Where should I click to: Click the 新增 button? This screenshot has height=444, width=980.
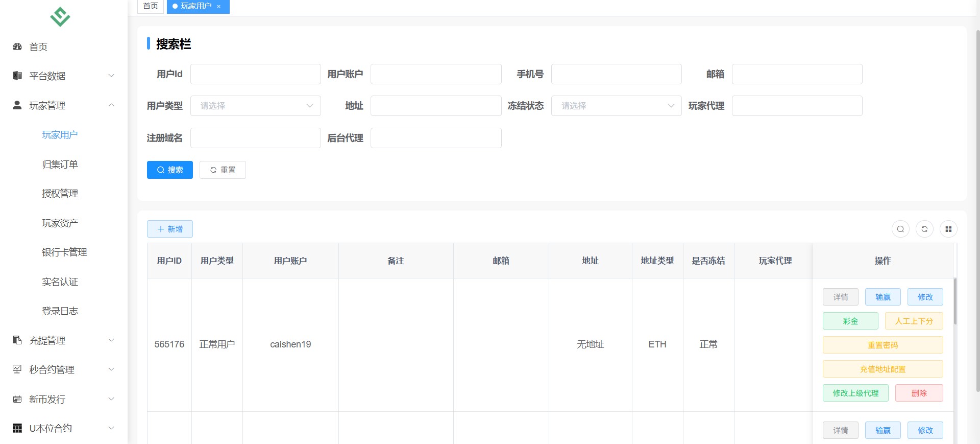coord(170,229)
